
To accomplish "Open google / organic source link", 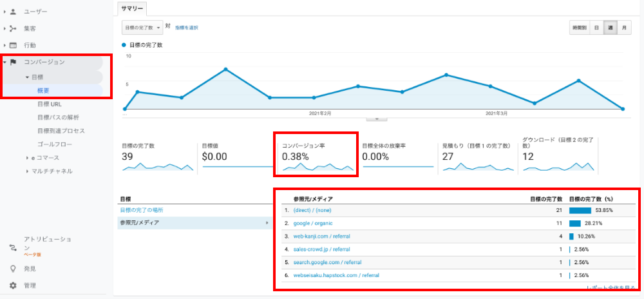I will (316, 224).
